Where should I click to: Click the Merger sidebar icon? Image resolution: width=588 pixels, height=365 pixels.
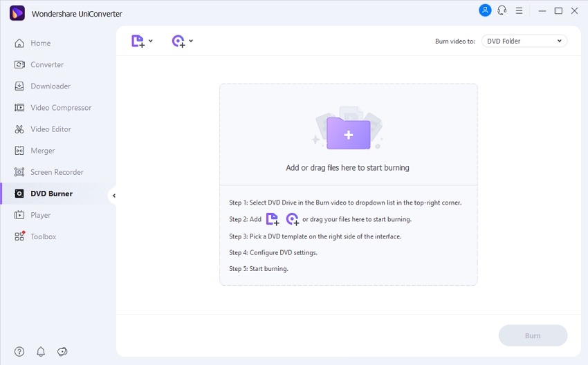tap(19, 151)
